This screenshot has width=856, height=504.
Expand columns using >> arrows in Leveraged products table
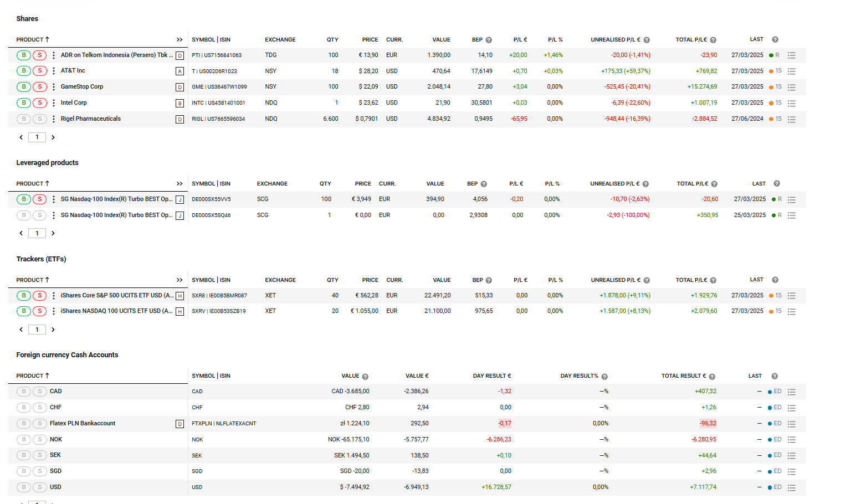click(x=180, y=184)
